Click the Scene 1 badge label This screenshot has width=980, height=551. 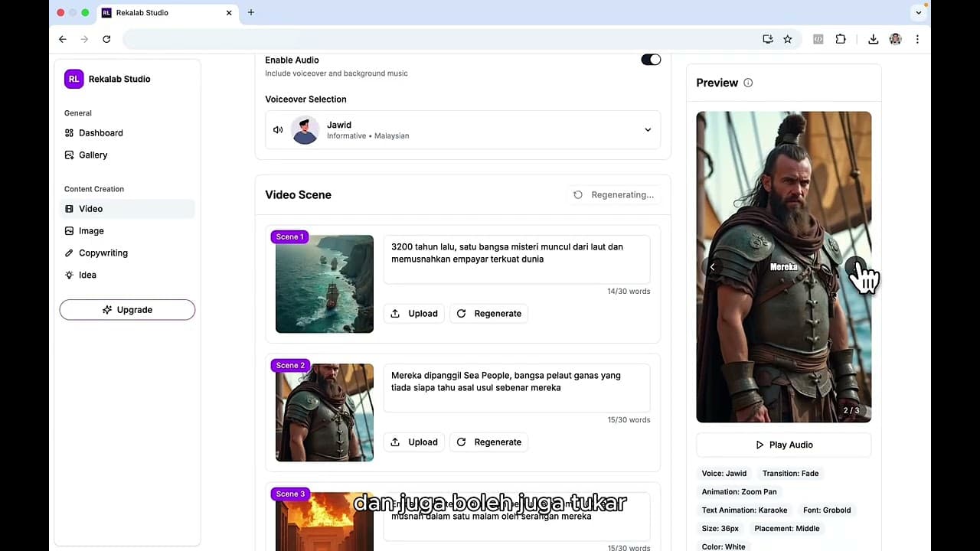(x=289, y=237)
